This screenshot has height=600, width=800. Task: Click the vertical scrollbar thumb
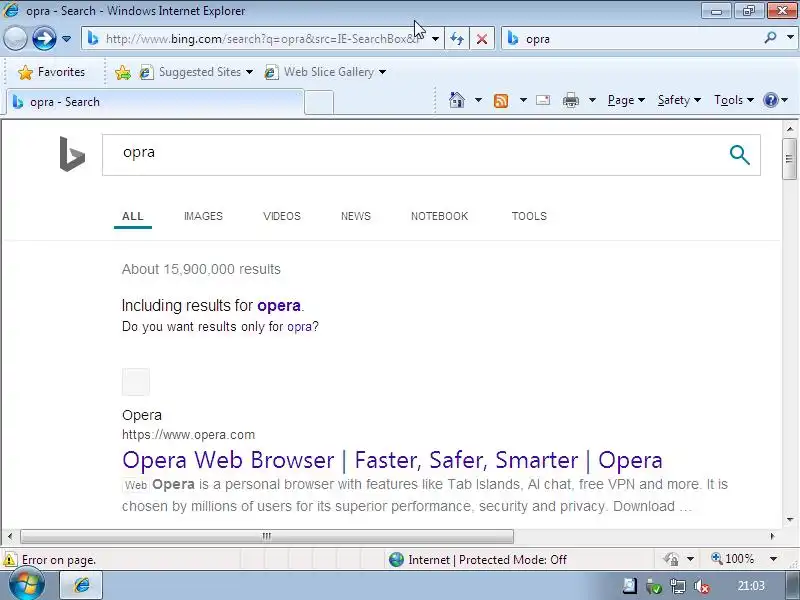789,159
